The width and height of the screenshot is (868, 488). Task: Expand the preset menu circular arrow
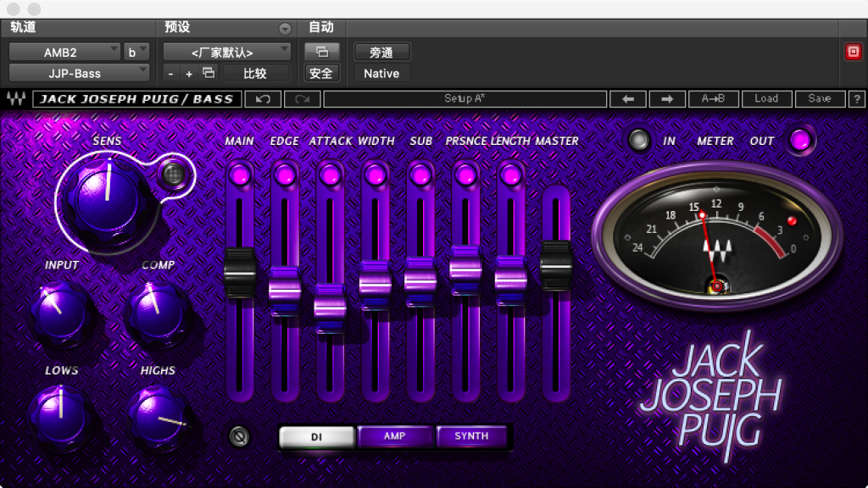285,28
